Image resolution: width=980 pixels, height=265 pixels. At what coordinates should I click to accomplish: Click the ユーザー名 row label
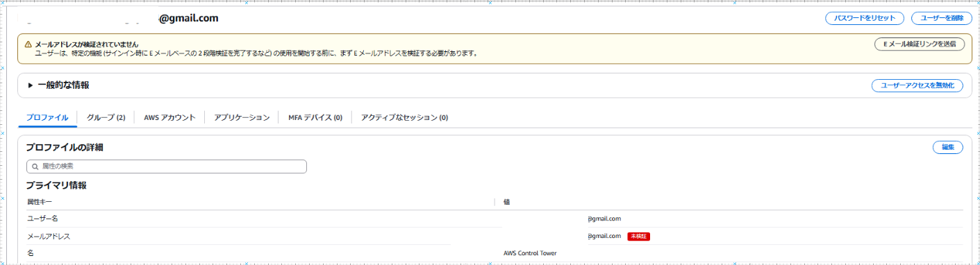(x=42, y=219)
